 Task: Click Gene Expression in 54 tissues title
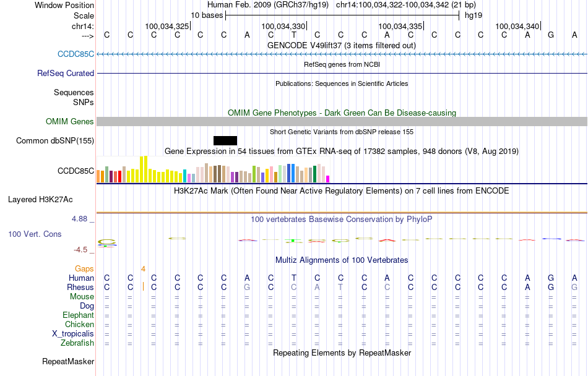click(342, 152)
